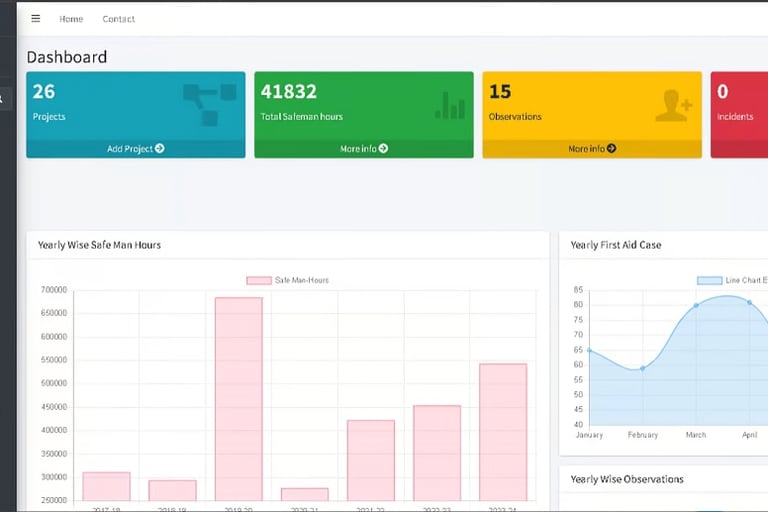Open More info under Total Safeman hours
The height and width of the screenshot is (512, 768).
pos(364,148)
